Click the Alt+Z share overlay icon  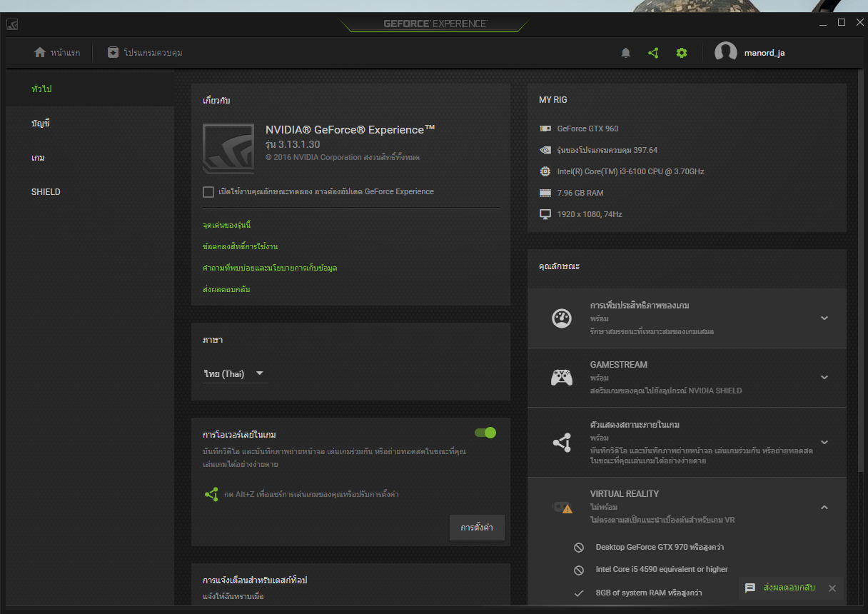[x=211, y=494]
